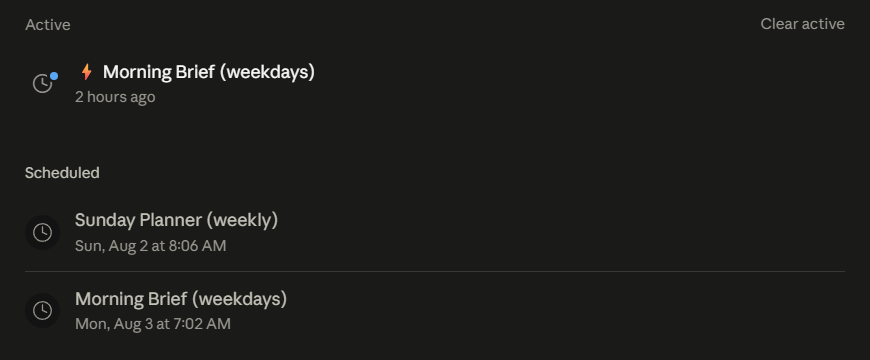Click the 'Mon, Aug 3 at 7:02 AM' time

153,324
